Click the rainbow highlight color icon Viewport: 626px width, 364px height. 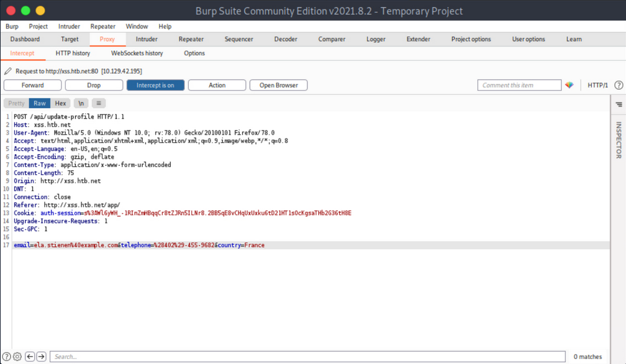point(569,85)
